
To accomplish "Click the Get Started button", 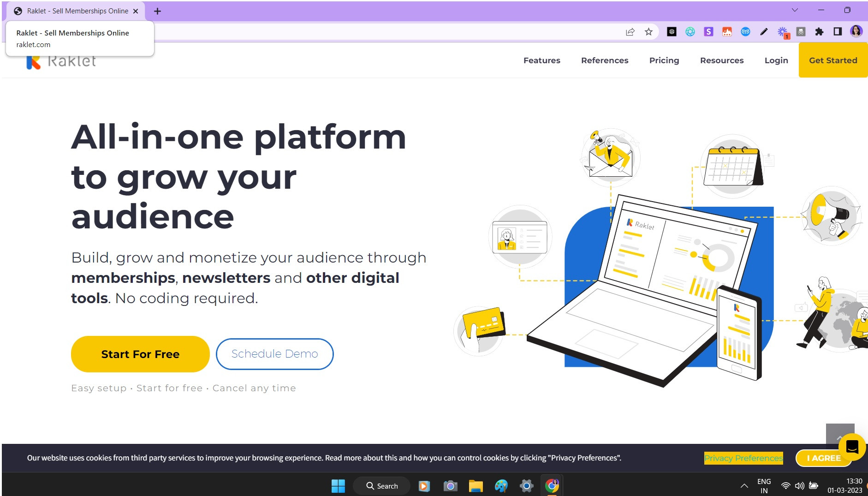I will pyautogui.click(x=833, y=60).
